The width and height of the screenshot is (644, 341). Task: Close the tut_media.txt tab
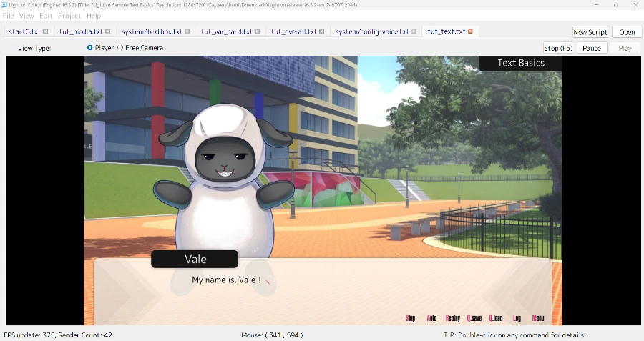(x=108, y=31)
